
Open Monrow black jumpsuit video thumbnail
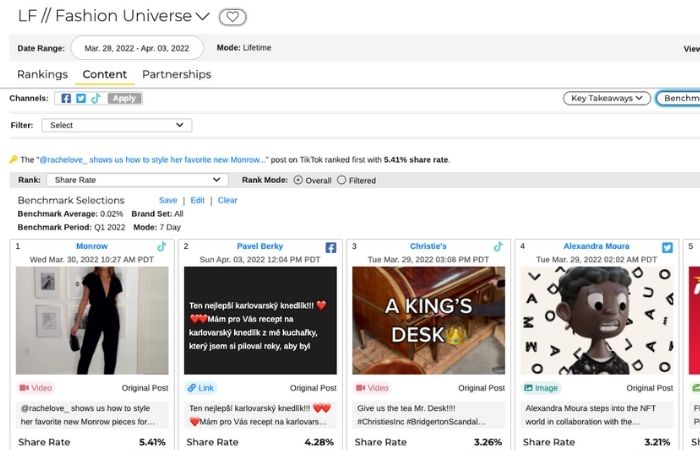(92, 321)
